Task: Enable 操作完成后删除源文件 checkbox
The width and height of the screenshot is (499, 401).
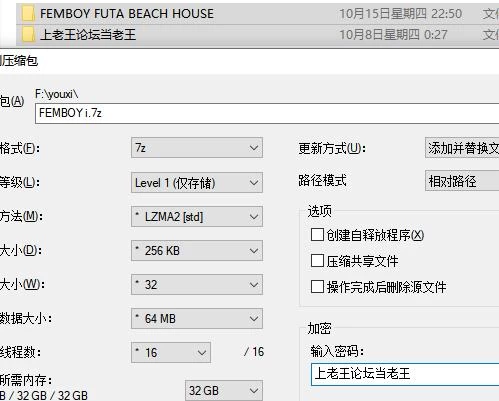Action: (317, 286)
